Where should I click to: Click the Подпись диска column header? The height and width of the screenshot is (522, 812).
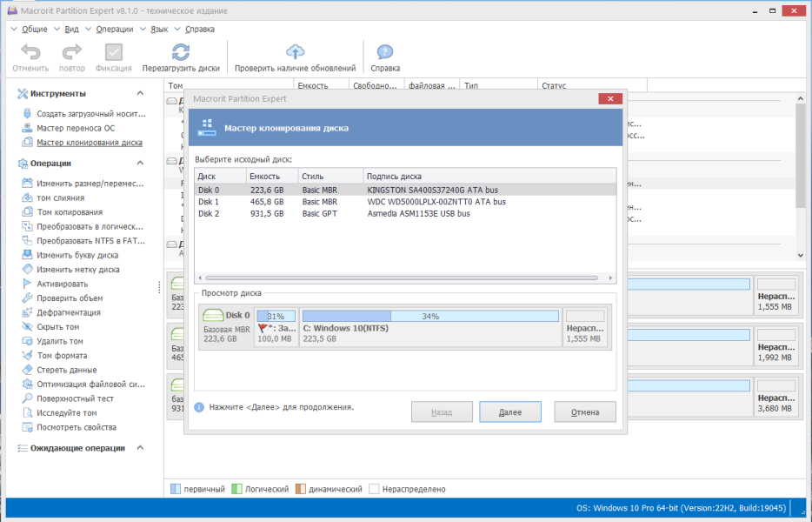pyautogui.click(x=489, y=177)
